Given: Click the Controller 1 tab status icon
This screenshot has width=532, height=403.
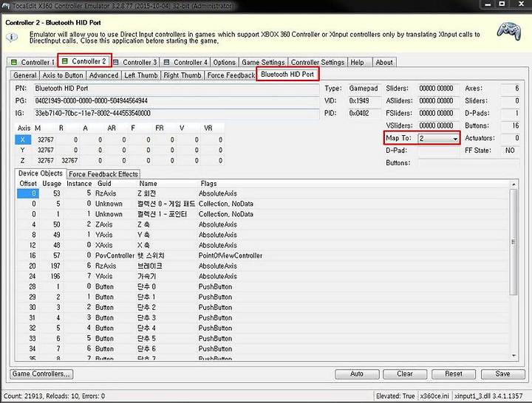Looking at the screenshot, I should tap(14, 62).
